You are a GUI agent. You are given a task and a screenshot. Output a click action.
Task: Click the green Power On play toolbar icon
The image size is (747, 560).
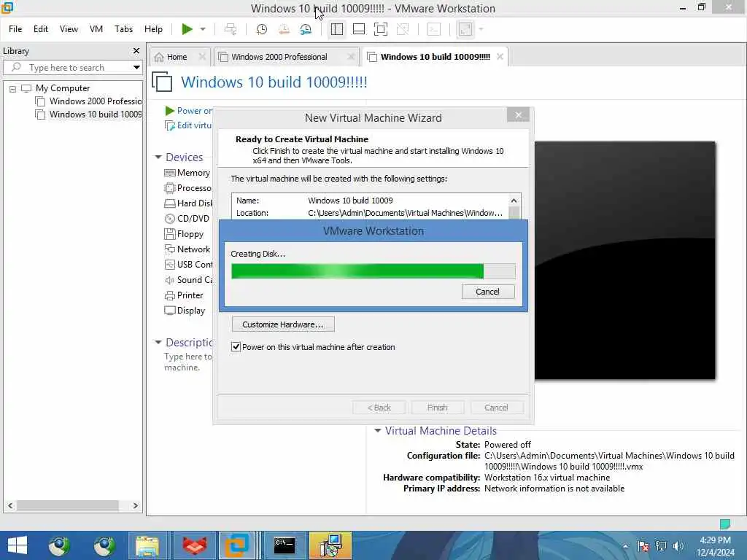click(187, 29)
